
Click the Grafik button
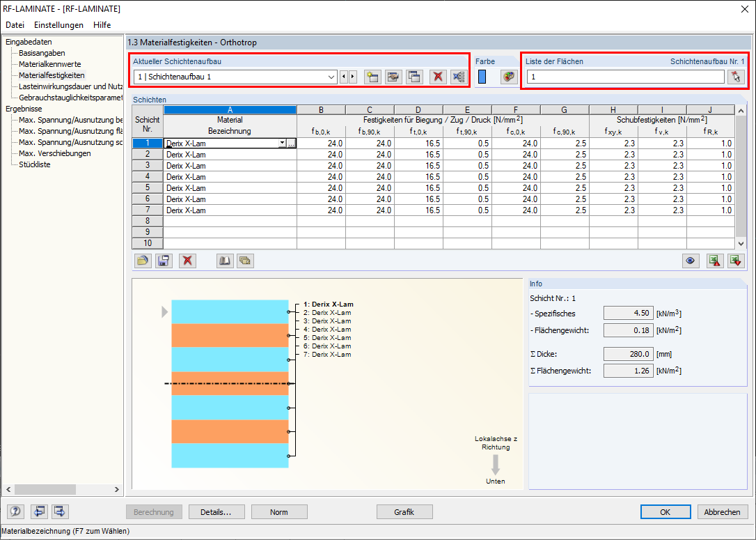point(404,512)
